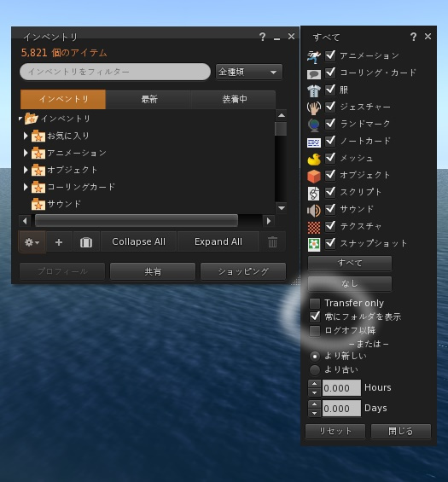The image size is (448, 482).
Task: Open the 全種類 type dropdown
Action: (x=249, y=73)
